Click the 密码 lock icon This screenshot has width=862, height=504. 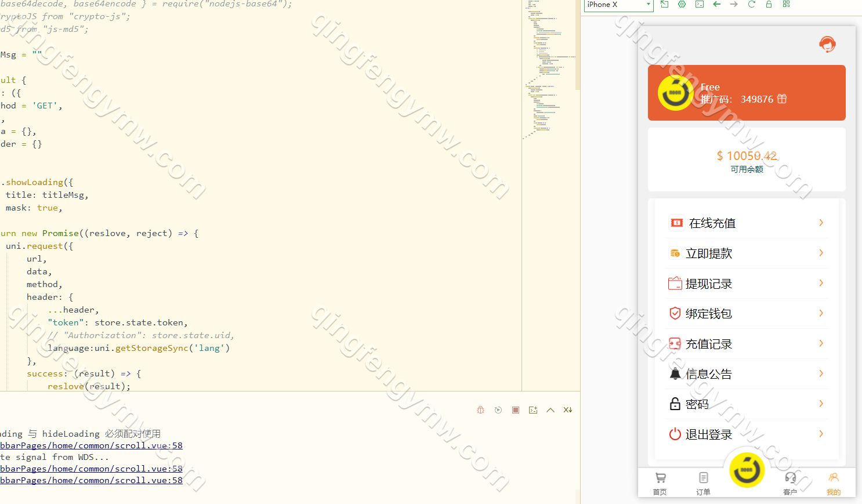(675, 404)
